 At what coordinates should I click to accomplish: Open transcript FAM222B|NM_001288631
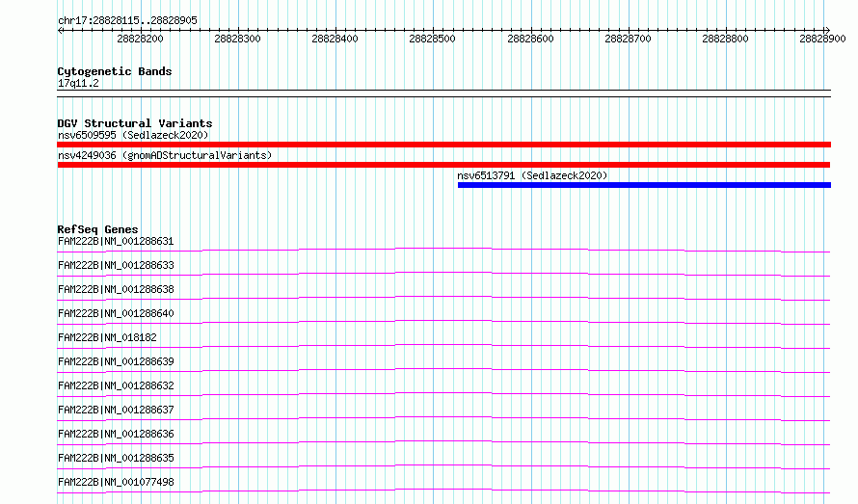coord(116,241)
